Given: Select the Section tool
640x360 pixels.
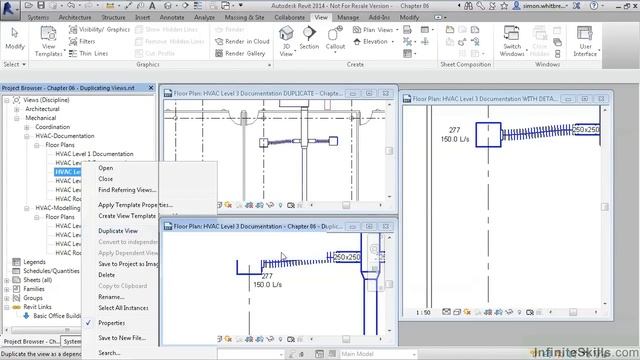Looking at the screenshot, I should (x=309, y=38).
